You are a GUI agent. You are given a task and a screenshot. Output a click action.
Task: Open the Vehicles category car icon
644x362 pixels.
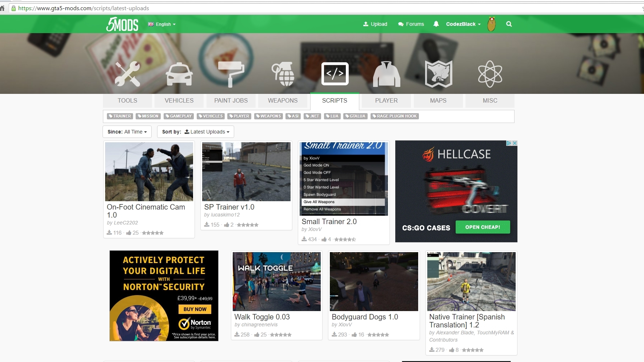point(179,74)
